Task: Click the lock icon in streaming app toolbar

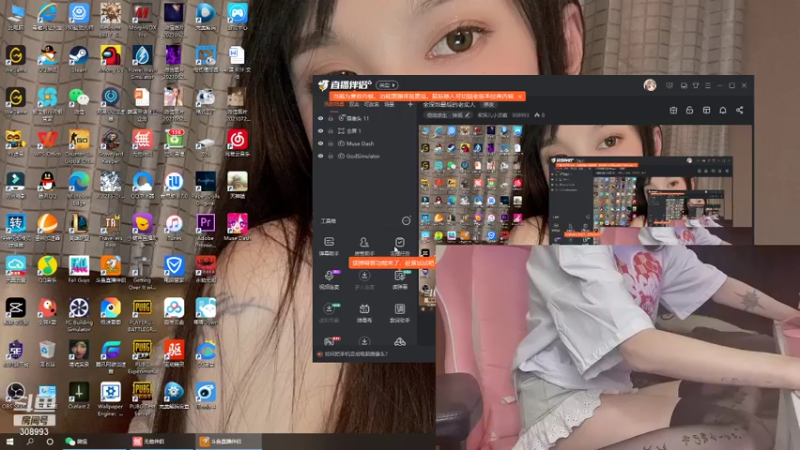Action: [689, 110]
